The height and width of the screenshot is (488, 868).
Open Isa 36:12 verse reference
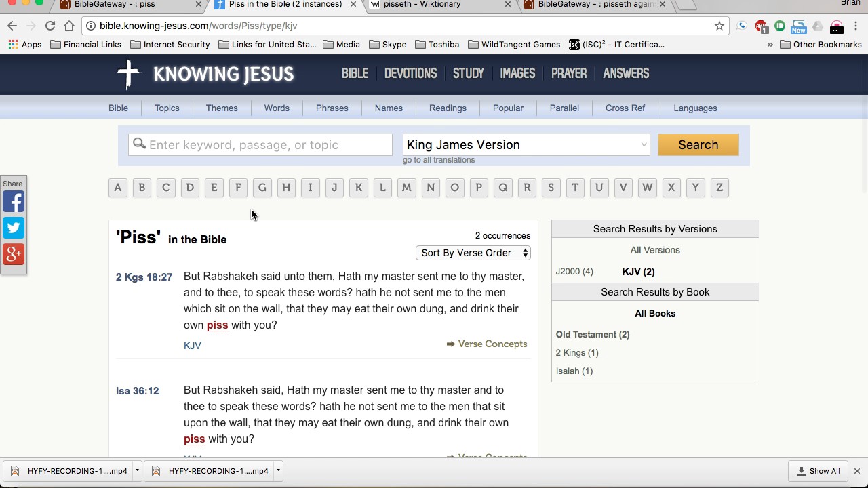[137, 390]
